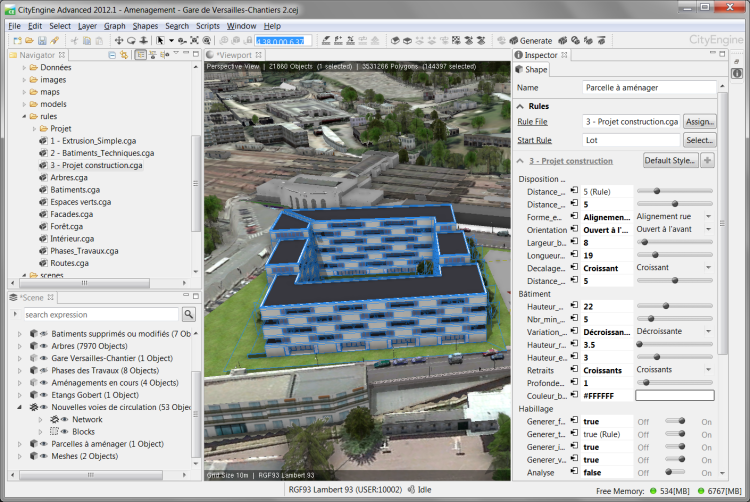Toggle visibility of Gare Versailles-Chantier layer

point(44,358)
